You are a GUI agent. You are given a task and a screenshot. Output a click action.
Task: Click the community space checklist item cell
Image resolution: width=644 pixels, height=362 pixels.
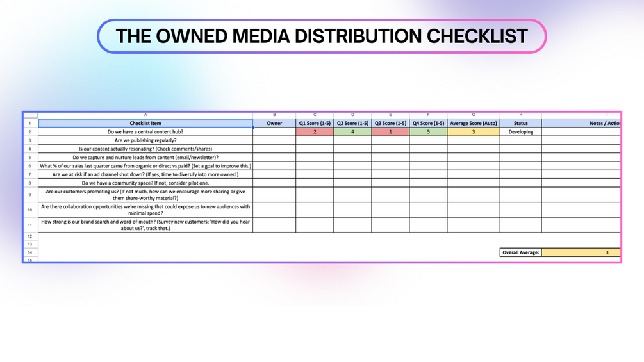[x=145, y=183]
